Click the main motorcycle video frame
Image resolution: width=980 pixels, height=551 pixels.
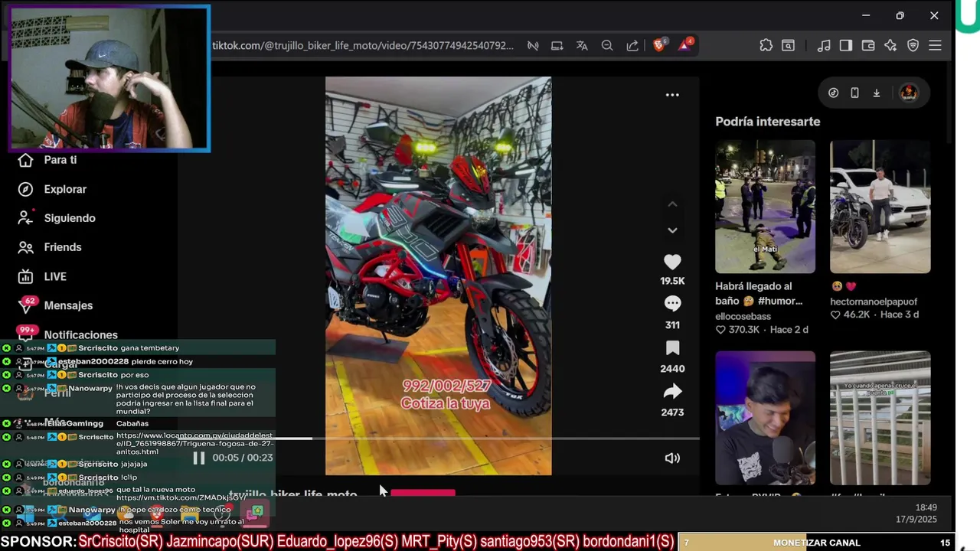[438, 275]
